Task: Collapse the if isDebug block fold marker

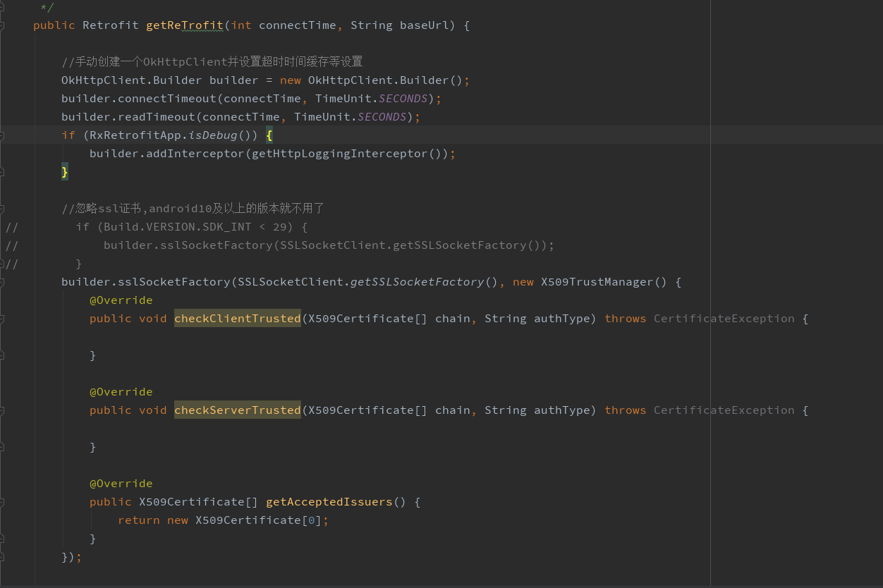Action: point(2,135)
